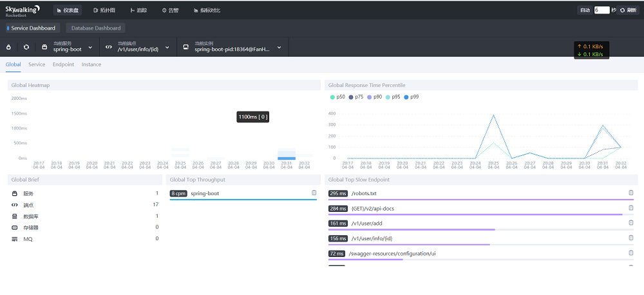Click the {GET}/v2/api-docs endpoint entry
The image size is (644, 295).
[x=373, y=208]
